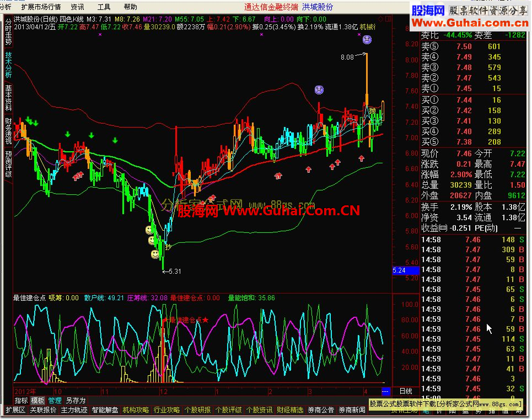Screen dimensions: 532x420
Task: Open the 工具 menu
Action: (x=104, y=7)
